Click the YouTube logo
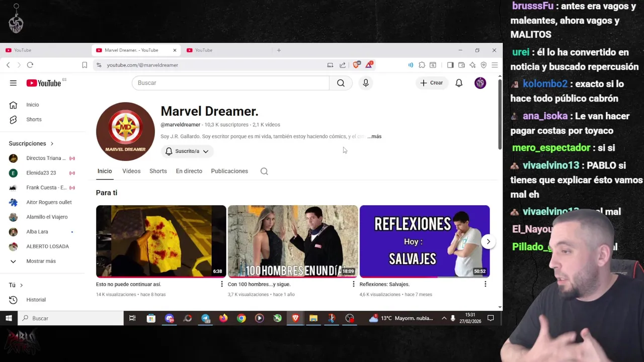This screenshot has height=362, width=644. (x=44, y=83)
